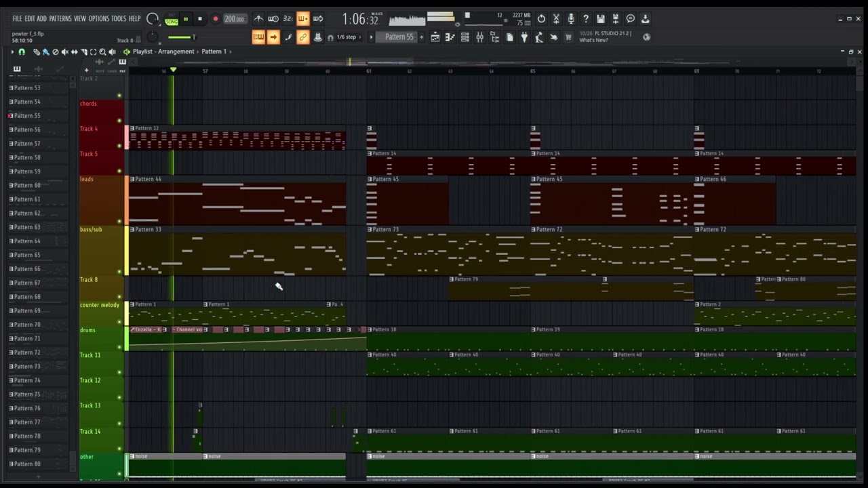Mute the bass/sub track via its green dot
This screenshot has height=488, width=868.
[119, 272]
